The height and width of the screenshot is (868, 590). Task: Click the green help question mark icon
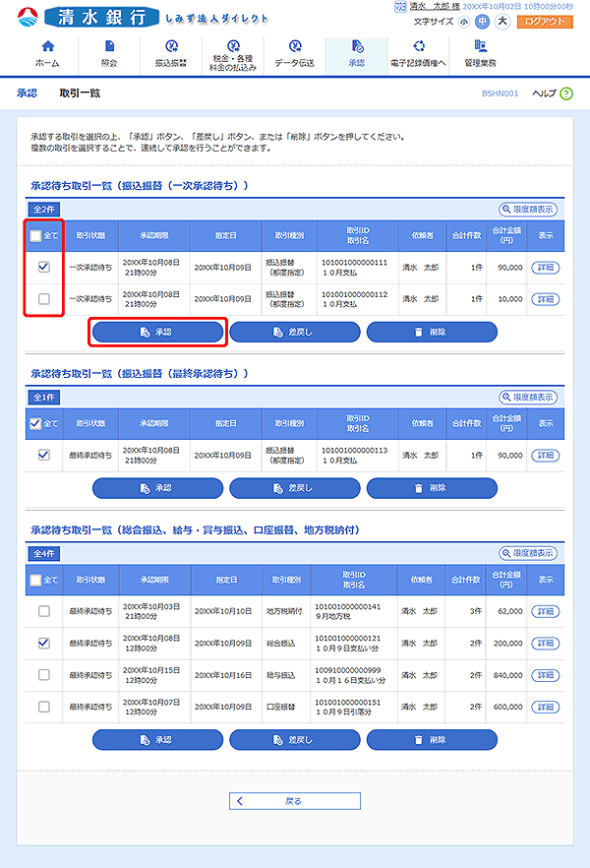(566, 93)
